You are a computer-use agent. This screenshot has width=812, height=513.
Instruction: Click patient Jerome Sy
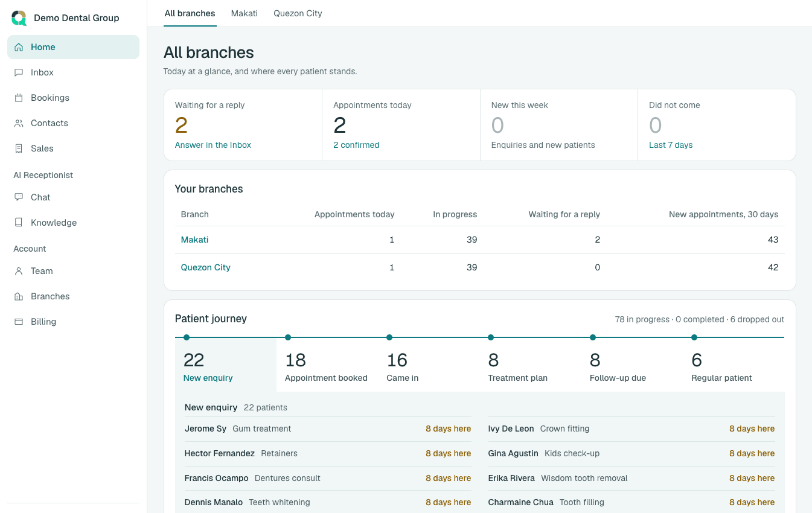[205, 429]
